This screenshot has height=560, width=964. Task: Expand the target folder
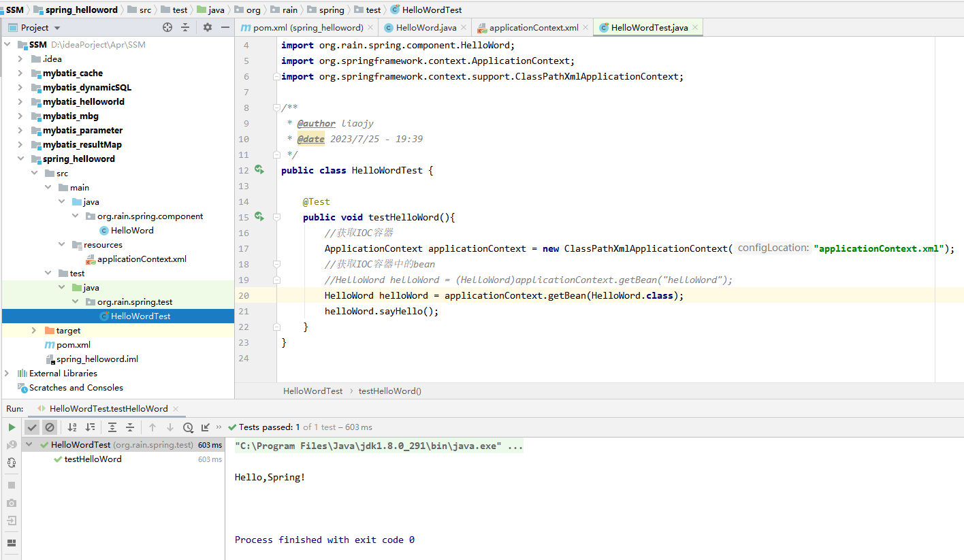click(34, 331)
